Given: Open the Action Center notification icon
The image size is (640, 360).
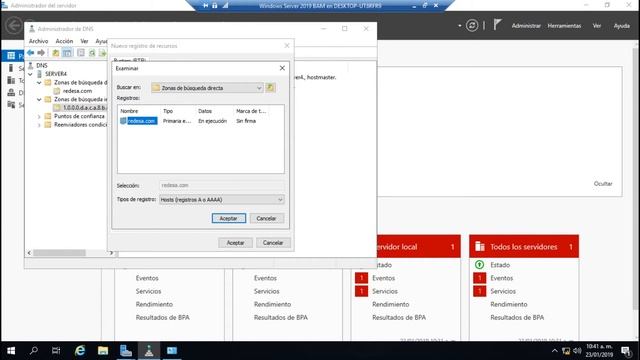Looking at the screenshot, I should 626,351.
